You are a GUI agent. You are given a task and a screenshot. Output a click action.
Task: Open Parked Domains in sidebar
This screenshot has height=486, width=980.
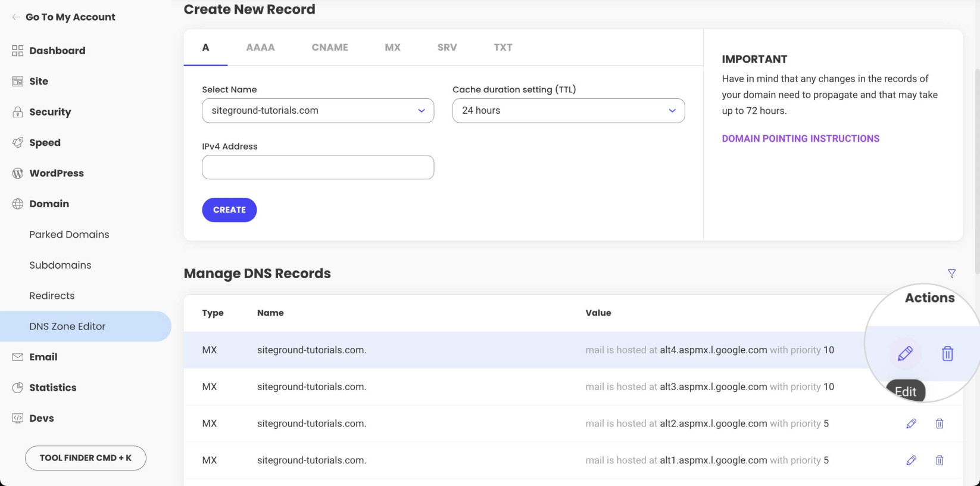69,235
